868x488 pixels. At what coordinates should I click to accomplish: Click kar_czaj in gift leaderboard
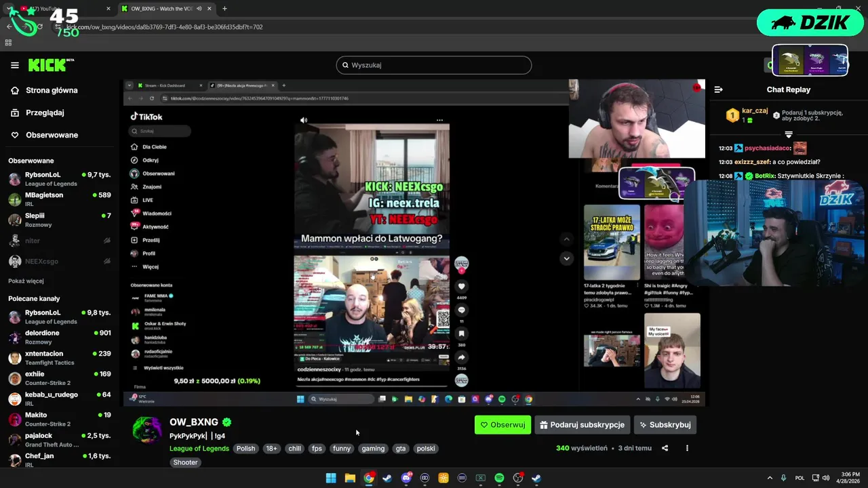point(755,110)
